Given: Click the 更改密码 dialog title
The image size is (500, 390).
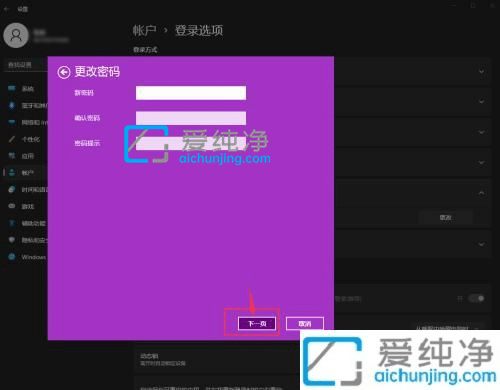Looking at the screenshot, I should (x=97, y=71).
